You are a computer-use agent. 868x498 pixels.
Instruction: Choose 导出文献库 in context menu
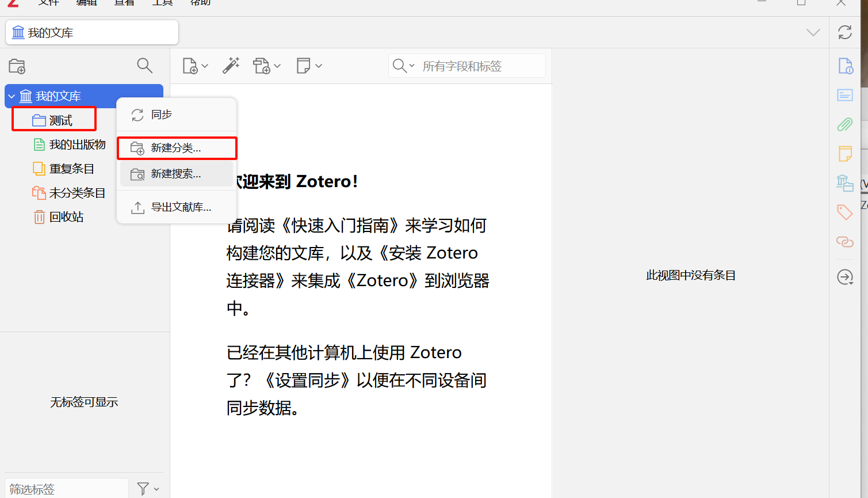pyautogui.click(x=181, y=207)
